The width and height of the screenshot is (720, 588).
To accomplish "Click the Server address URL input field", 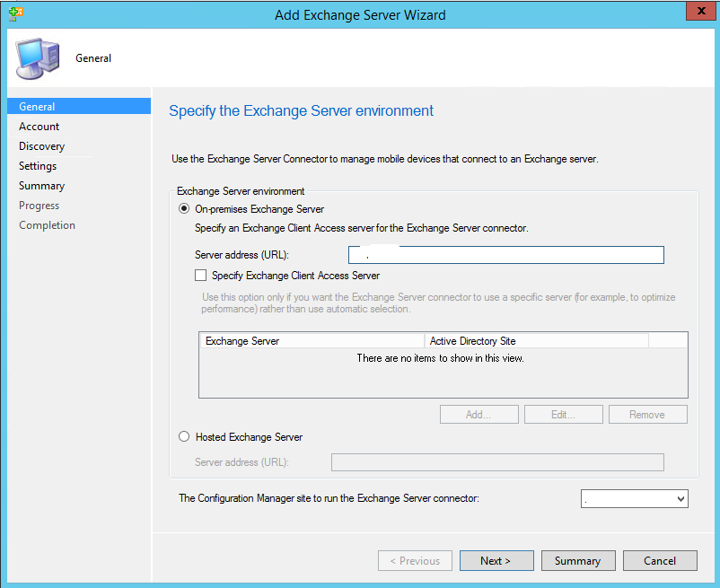I will click(505, 254).
